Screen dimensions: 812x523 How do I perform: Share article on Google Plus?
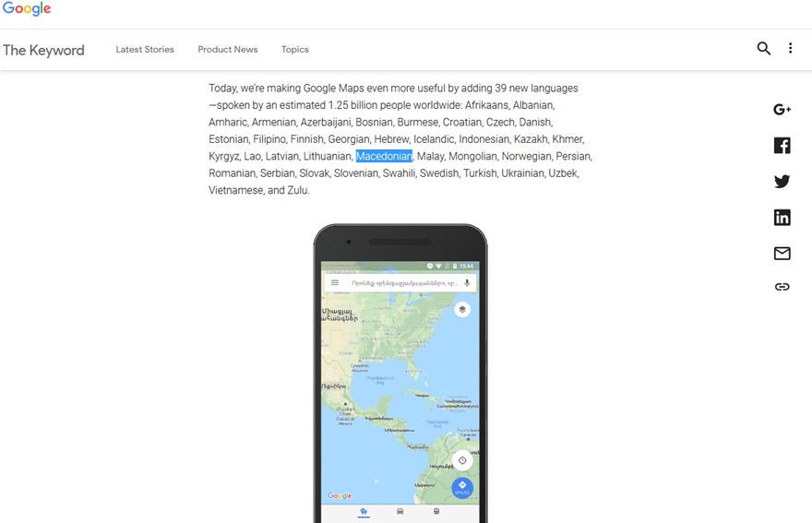pyautogui.click(x=782, y=109)
